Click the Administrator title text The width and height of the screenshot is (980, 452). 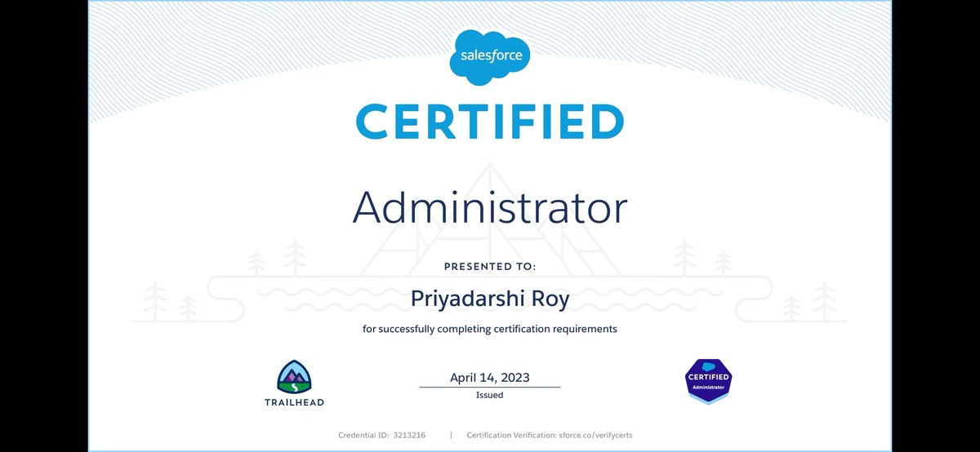(x=490, y=207)
